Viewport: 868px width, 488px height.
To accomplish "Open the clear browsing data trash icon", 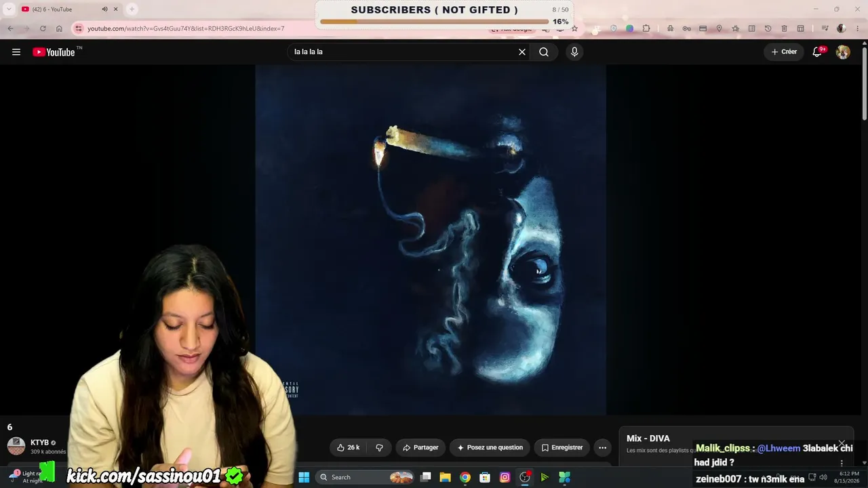I will (784, 28).
